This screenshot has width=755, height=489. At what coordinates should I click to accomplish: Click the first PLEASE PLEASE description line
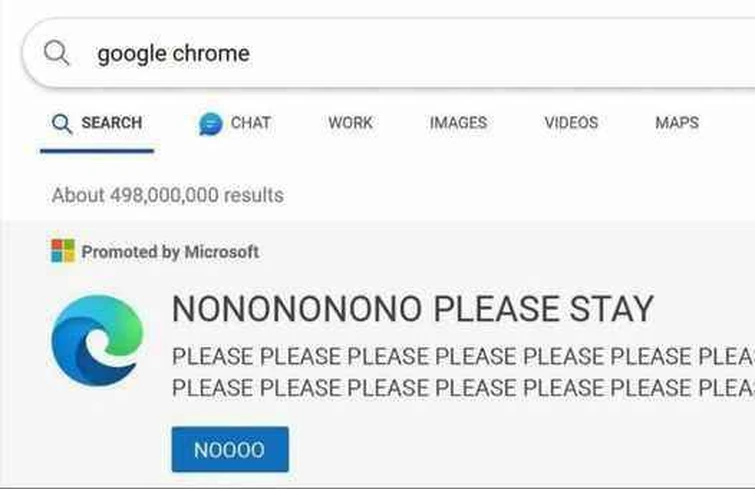[x=463, y=357]
